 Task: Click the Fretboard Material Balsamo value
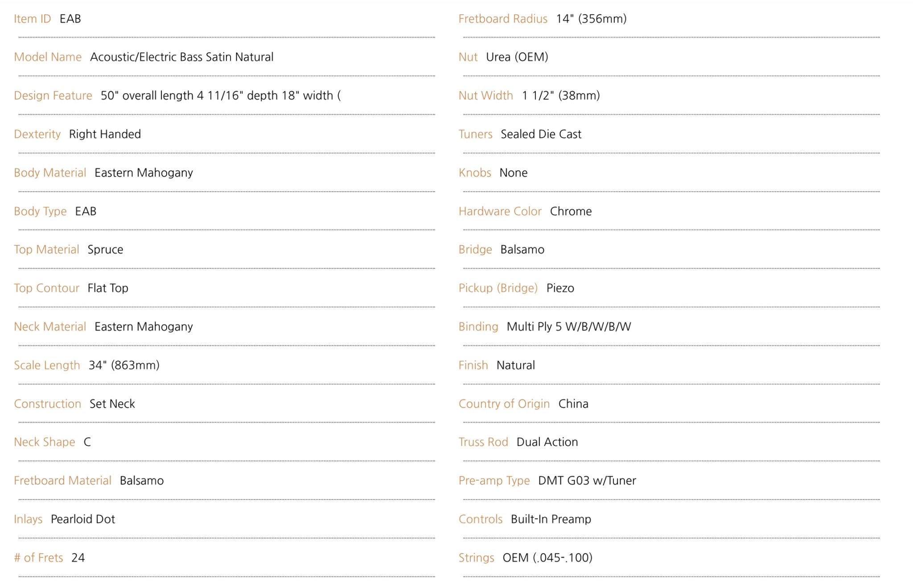[x=142, y=481]
